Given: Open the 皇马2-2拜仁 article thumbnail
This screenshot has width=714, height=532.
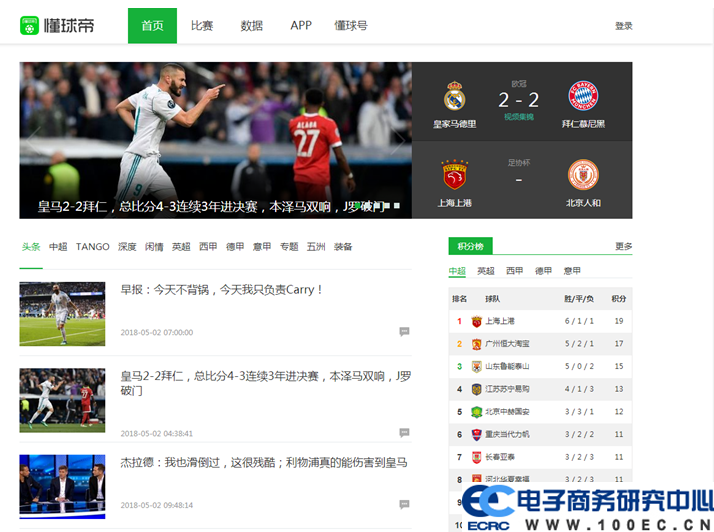Looking at the screenshot, I should (62, 400).
